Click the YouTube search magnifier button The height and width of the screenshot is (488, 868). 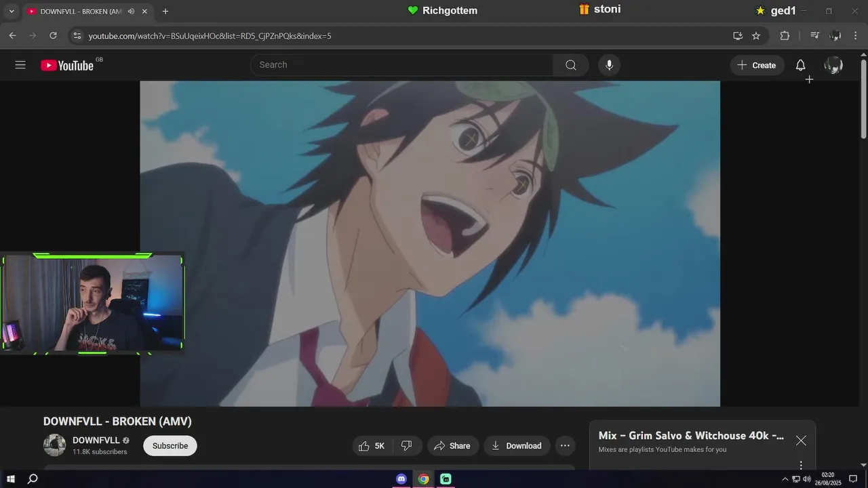pos(571,65)
